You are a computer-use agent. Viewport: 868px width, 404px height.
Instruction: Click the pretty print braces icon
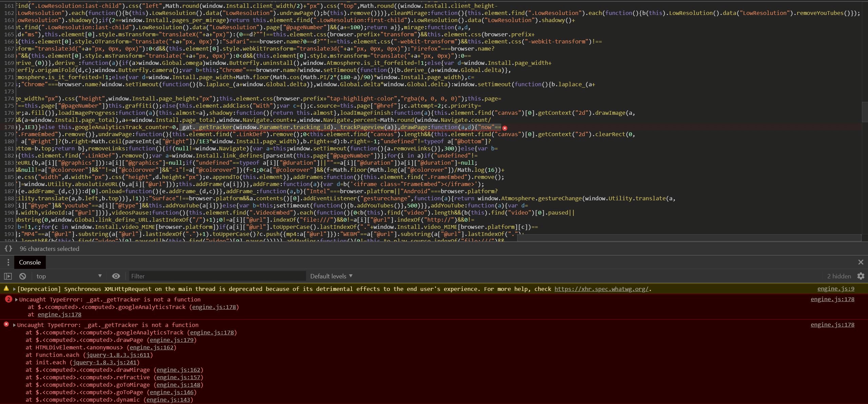(8, 249)
